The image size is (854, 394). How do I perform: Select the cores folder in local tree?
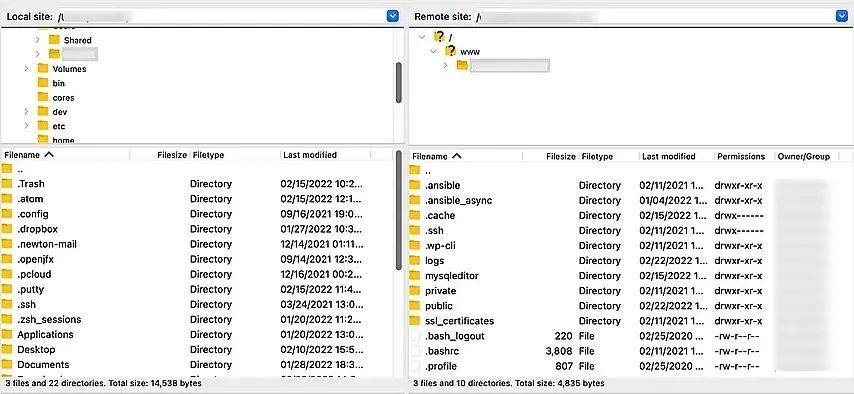(64, 98)
